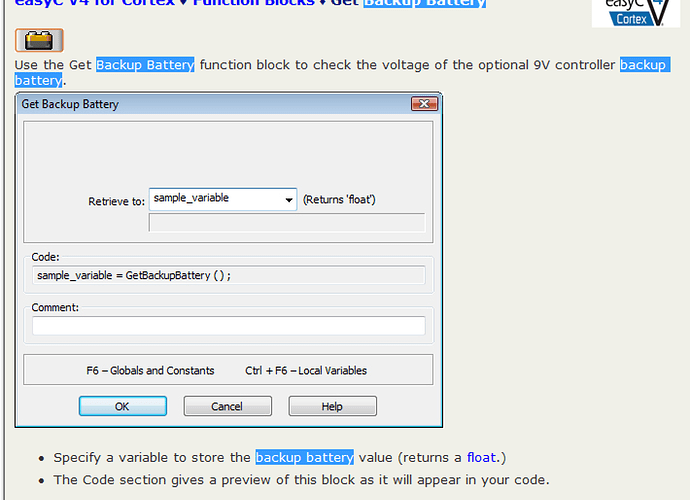
Task: Click the Backup Battery function block icon
Action: [39, 40]
